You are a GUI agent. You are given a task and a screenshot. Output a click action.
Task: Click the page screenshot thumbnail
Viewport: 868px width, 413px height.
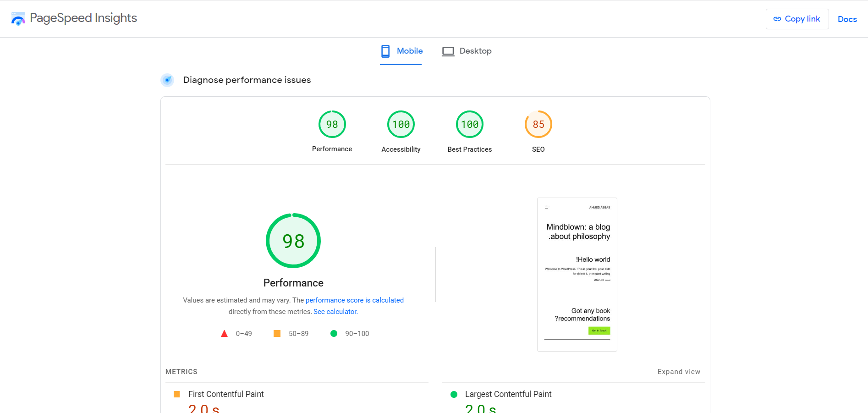coord(577,274)
